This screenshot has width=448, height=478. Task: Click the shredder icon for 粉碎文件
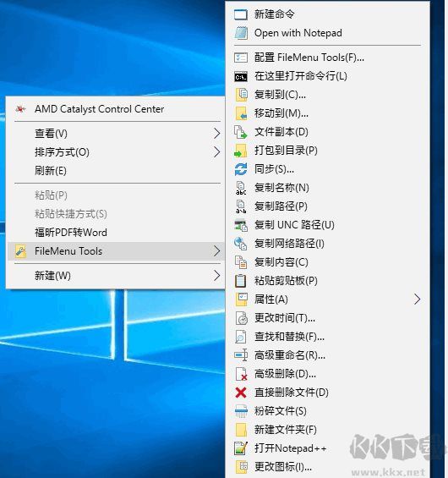241,411
